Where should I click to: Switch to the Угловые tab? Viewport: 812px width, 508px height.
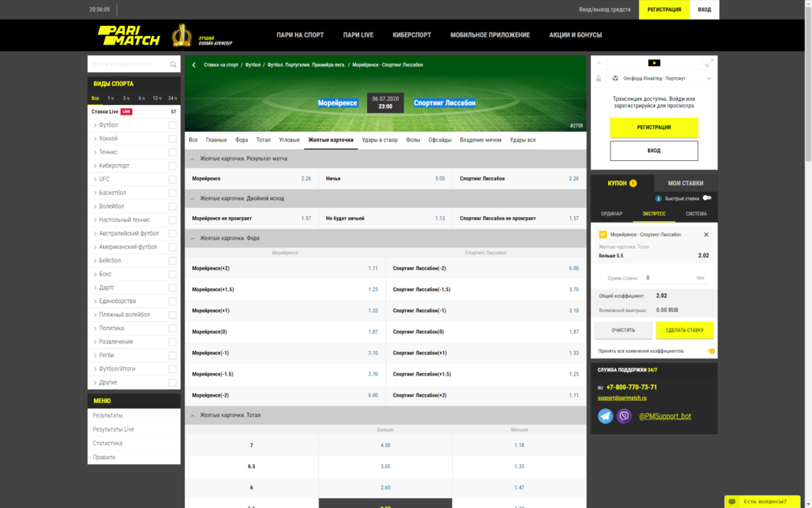[289, 140]
